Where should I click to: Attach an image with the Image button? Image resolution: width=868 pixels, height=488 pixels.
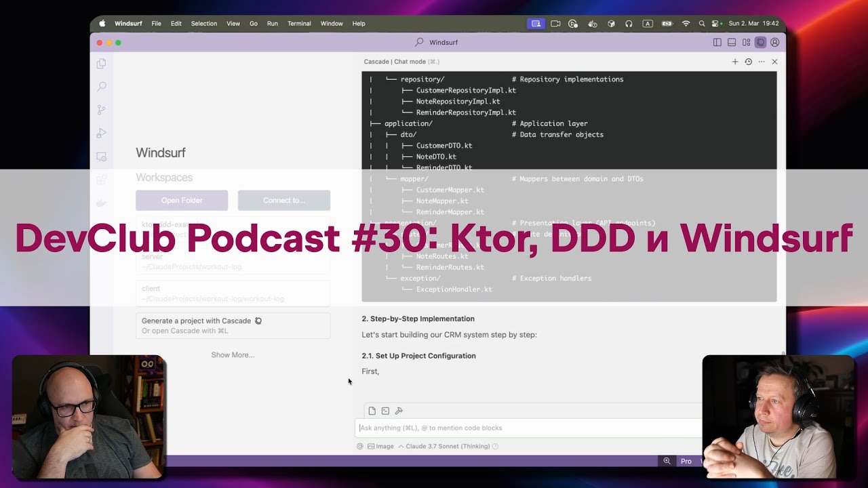click(x=380, y=446)
